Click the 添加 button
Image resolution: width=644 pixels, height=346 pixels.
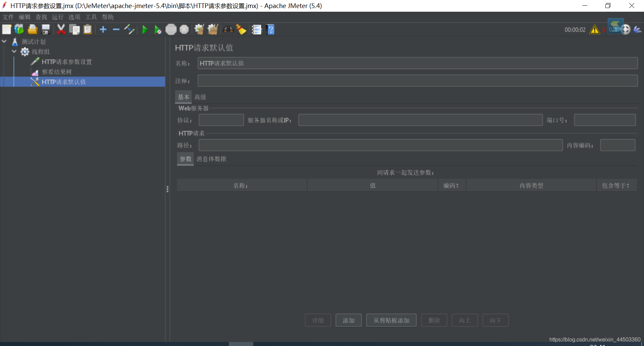(x=348, y=320)
